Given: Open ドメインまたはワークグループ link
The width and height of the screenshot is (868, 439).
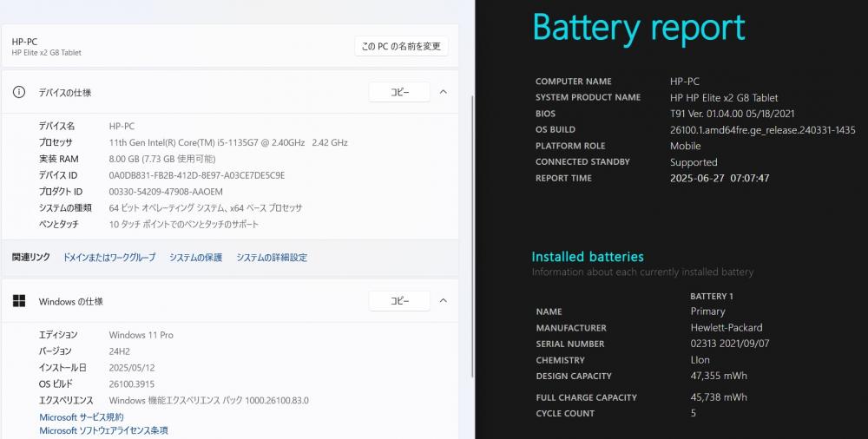Looking at the screenshot, I should (x=109, y=258).
